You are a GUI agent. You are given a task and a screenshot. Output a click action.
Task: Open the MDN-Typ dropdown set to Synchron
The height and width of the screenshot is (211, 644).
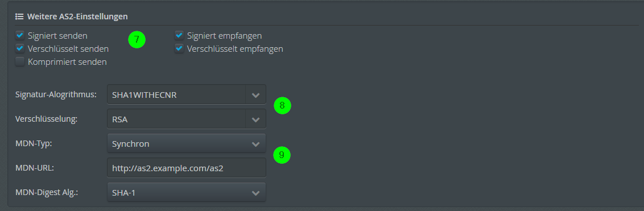tap(187, 144)
